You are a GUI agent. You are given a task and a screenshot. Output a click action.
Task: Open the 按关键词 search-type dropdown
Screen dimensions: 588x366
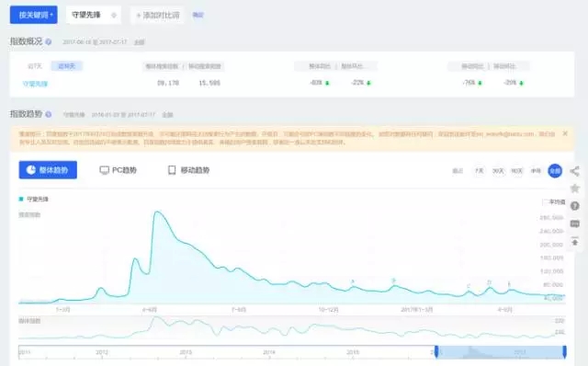click(34, 15)
